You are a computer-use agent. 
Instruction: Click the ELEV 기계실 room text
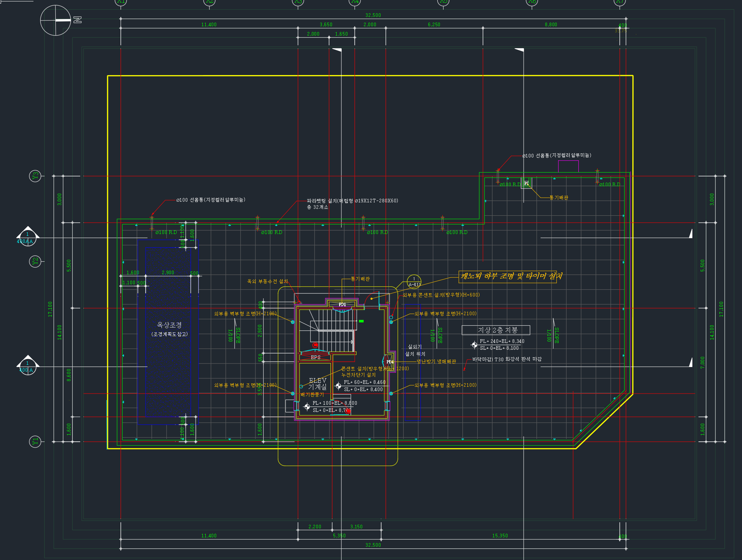[x=318, y=384]
